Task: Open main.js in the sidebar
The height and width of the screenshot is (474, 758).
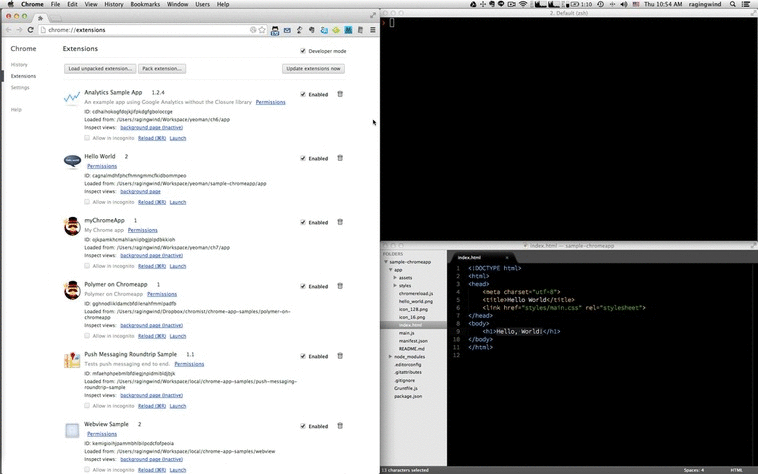Action: 406,333
